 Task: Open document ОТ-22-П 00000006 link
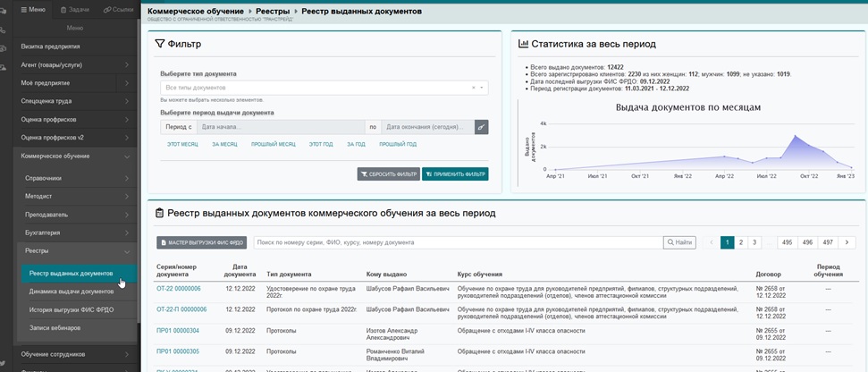(x=181, y=309)
